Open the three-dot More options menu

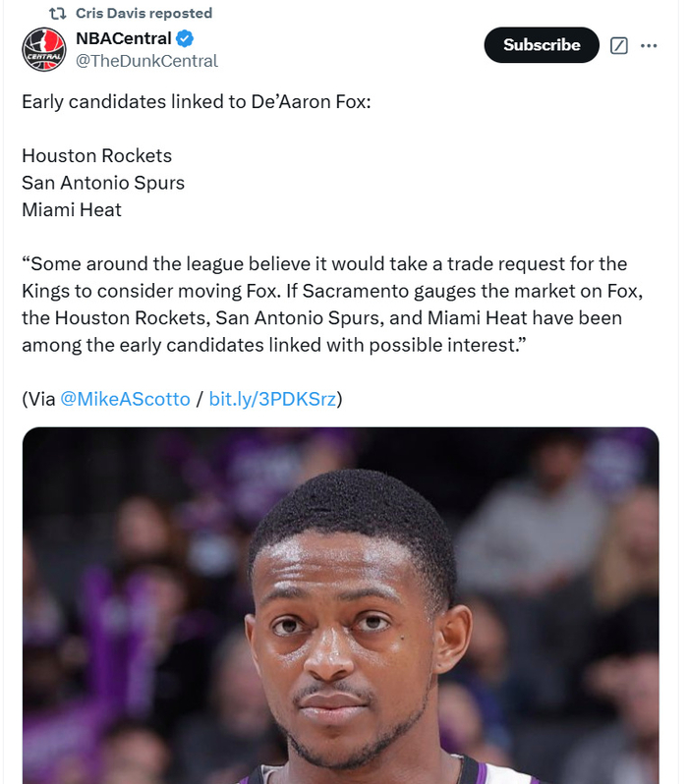pos(649,45)
